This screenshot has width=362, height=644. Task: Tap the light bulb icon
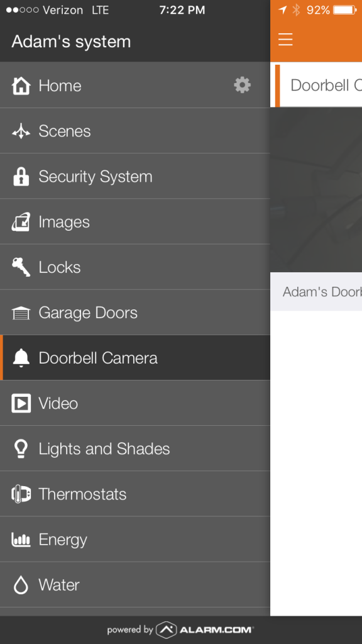21,448
